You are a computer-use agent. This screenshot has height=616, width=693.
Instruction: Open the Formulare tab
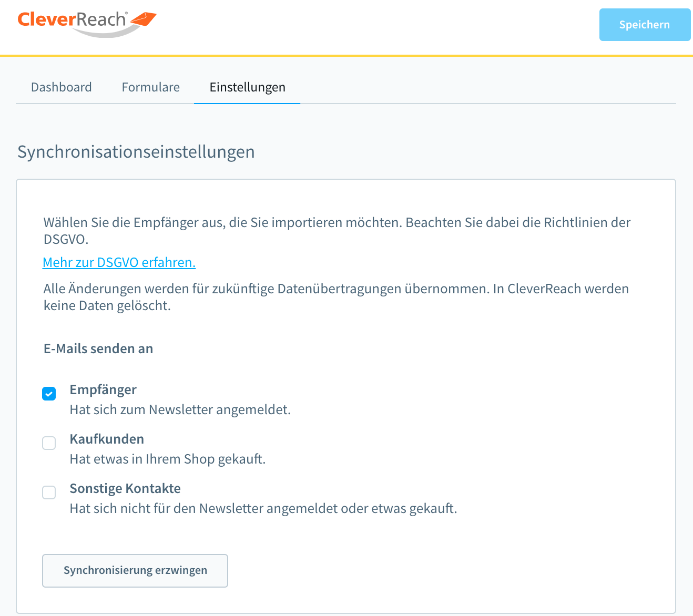(x=151, y=87)
